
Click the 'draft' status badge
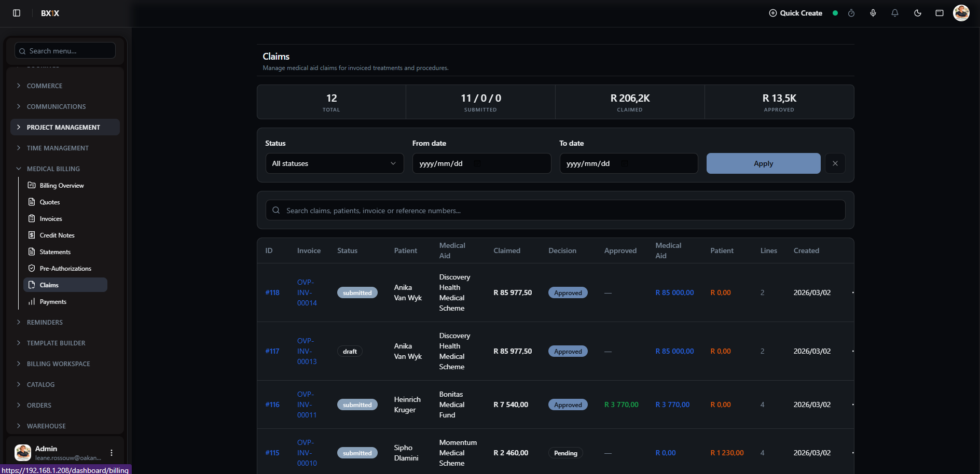350,351
